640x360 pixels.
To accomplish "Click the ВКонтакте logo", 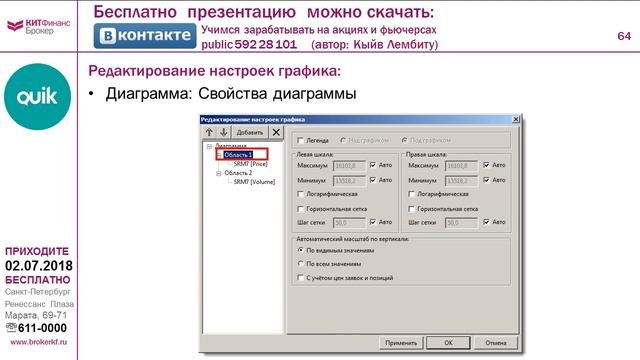I will pyautogui.click(x=145, y=36).
